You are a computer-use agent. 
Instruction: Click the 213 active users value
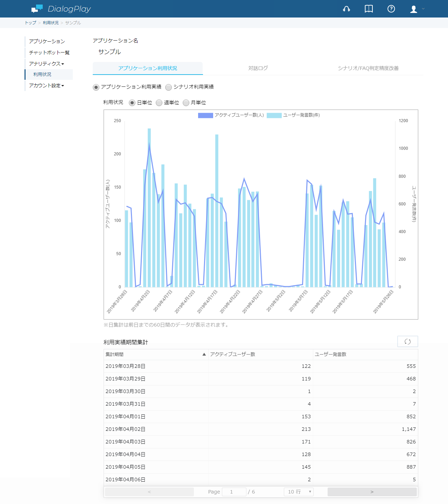[x=306, y=429]
